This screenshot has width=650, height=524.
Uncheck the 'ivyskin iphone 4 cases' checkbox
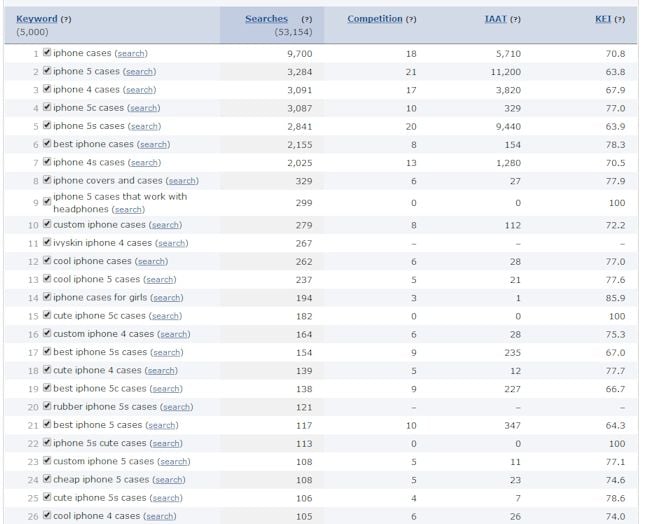(x=47, y=243)
